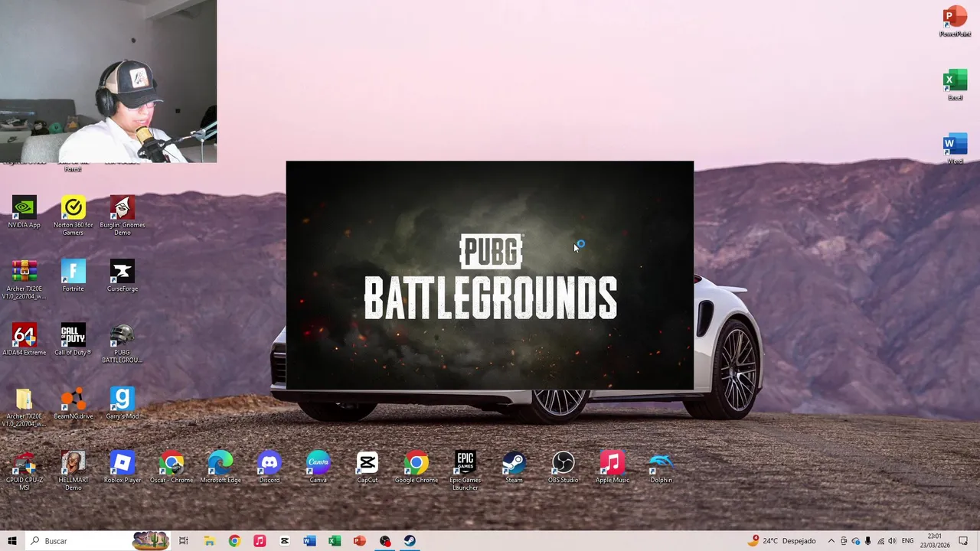Open the Steam desktop shortcut
The height and width of the screenshot is (551, 980).
coord(514,468)
